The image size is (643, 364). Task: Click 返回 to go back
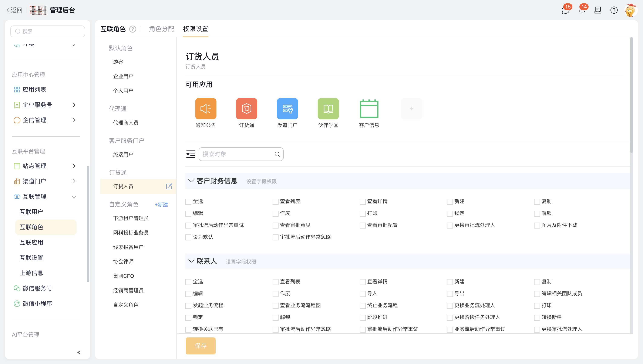[x=14, y=10]
